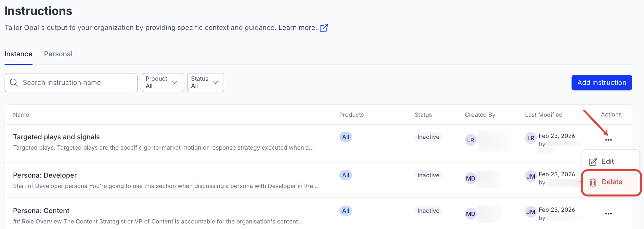Choose Edit from the actions menu
Screen dimensions: 644x229
pyautogui.click(x=607, y=161)
